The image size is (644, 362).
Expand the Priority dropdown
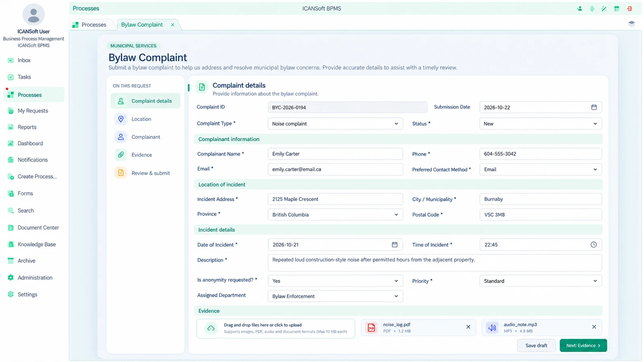(541, 281)
